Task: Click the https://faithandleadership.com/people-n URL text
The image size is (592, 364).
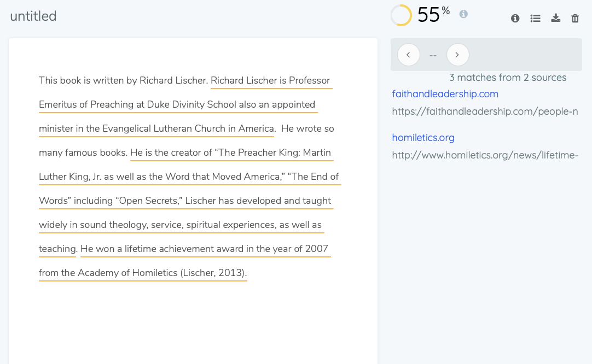Action: pos(485,111)
